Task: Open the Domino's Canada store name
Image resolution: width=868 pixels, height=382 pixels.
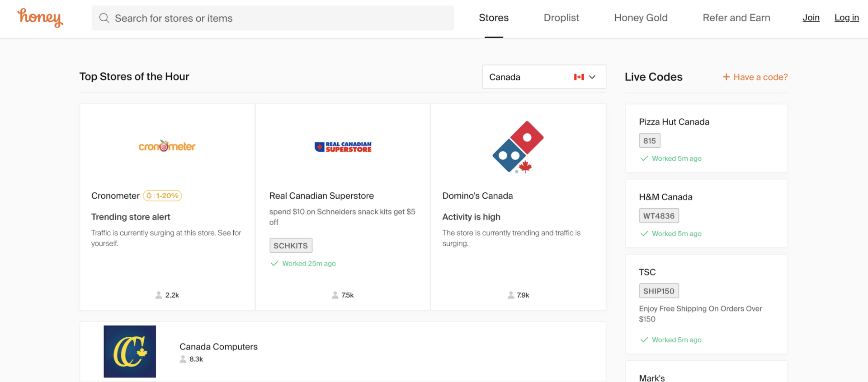Action: pyautogui.click(x=477, y=196)
